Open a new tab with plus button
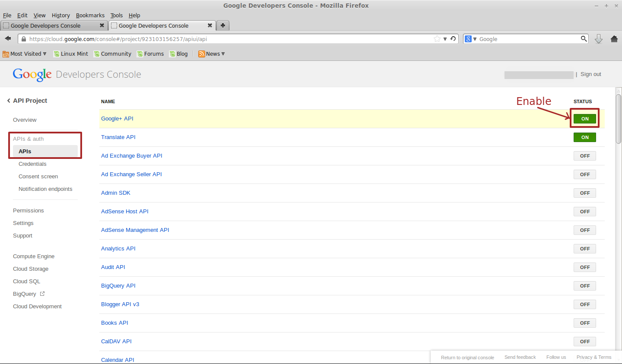Screen dimensions: 622x364 223,25
